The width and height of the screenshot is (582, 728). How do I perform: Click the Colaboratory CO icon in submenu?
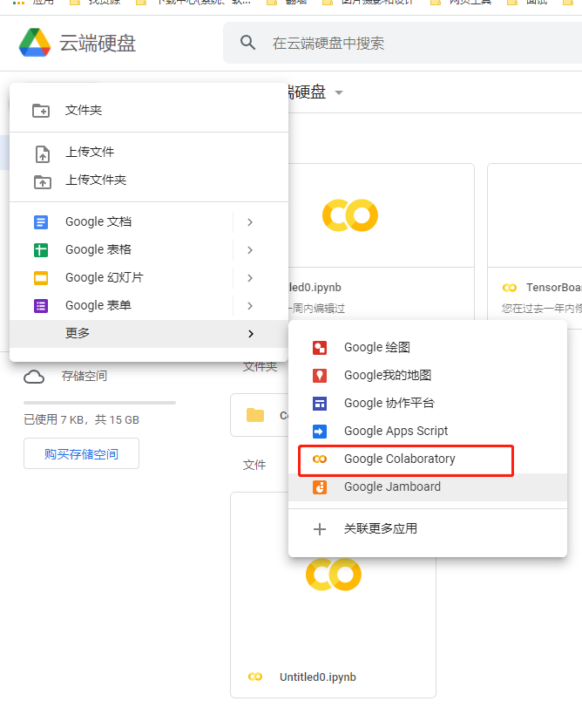pyautogui.click(x=320, y=459)
